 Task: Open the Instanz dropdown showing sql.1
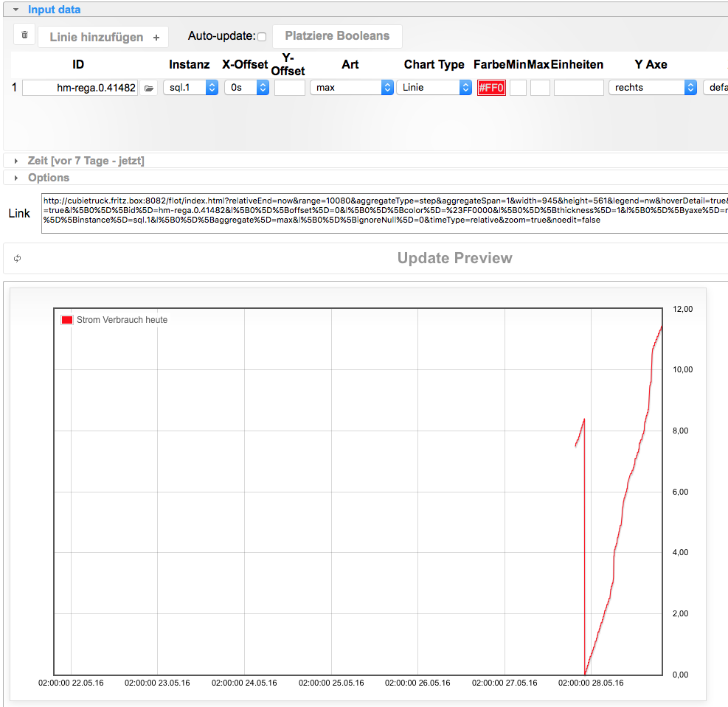tap(190, 88)
